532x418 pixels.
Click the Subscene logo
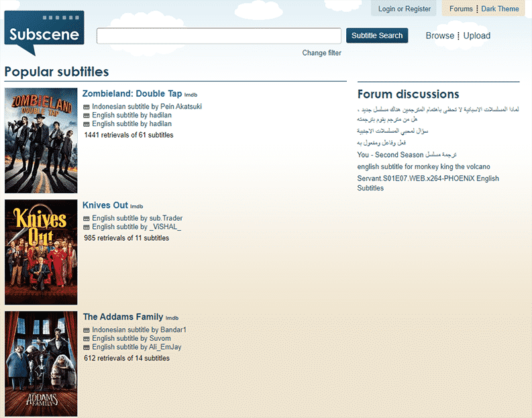pyautogui.click(x=44, y=34)
